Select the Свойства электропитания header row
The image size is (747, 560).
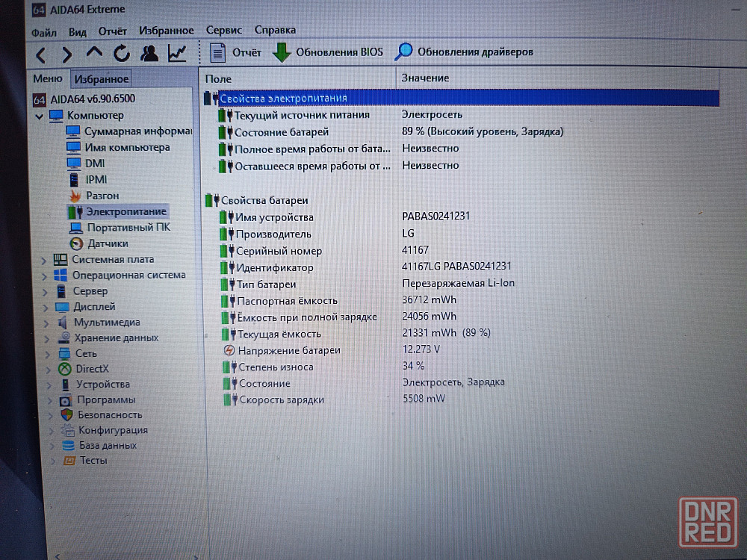[461, 98]
